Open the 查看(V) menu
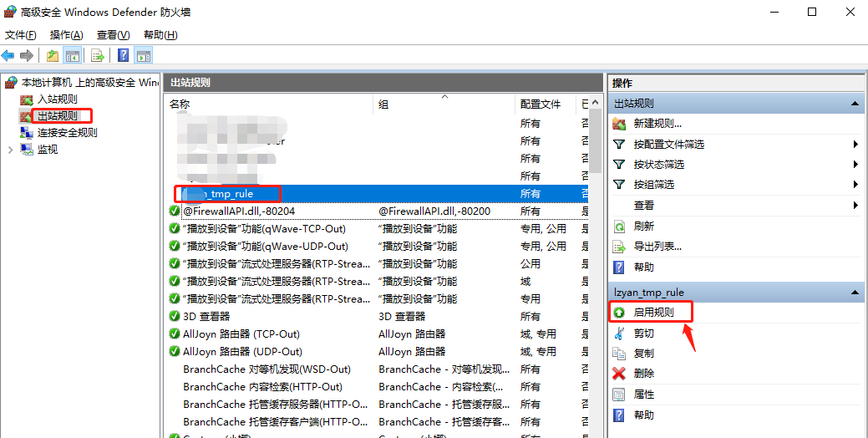The image size is (868, 438). coord(113,35)
